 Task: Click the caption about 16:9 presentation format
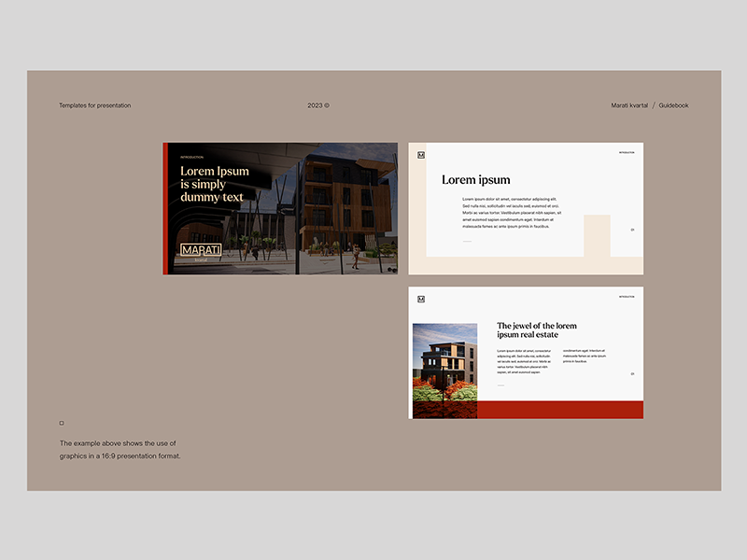pos(120,450)
